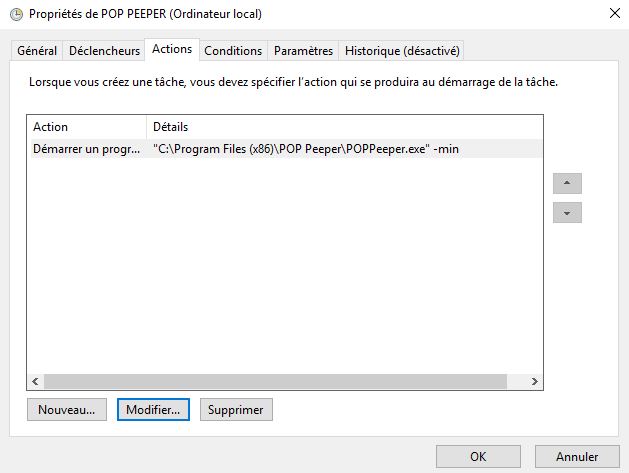
Task: Click the Modifier... button
Action: point(153,410)
